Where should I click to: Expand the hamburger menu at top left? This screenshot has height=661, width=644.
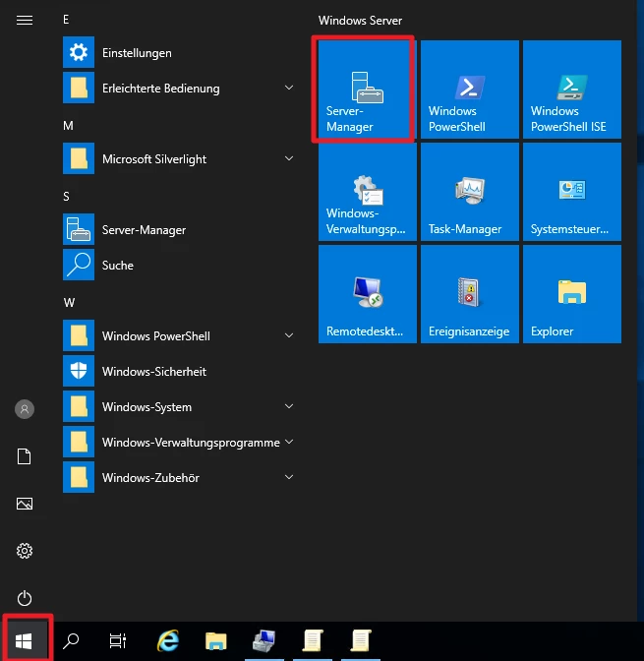[x=26, y=20]
